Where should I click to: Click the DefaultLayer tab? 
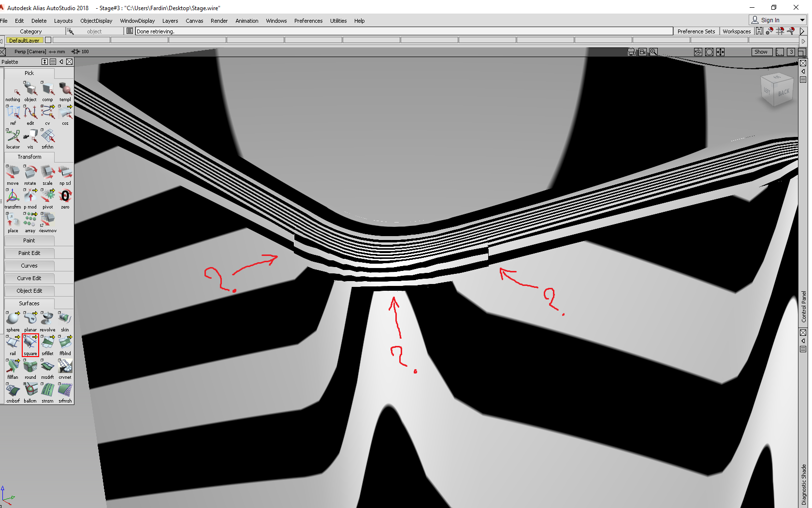click(25, 40)
